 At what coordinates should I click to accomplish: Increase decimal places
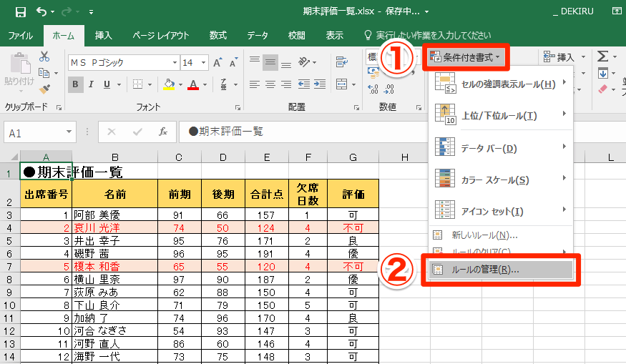pos(373,89)
